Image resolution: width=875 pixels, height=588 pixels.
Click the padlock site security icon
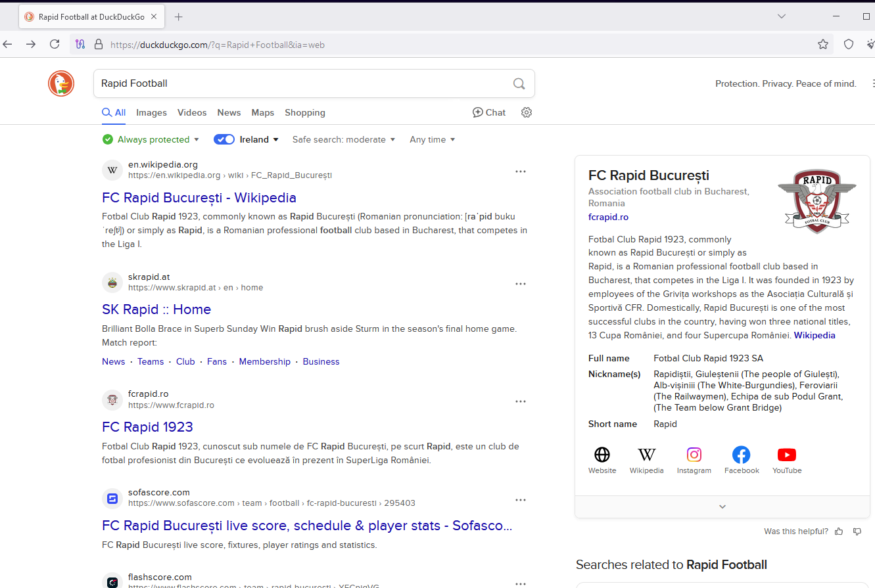(99, 45)
